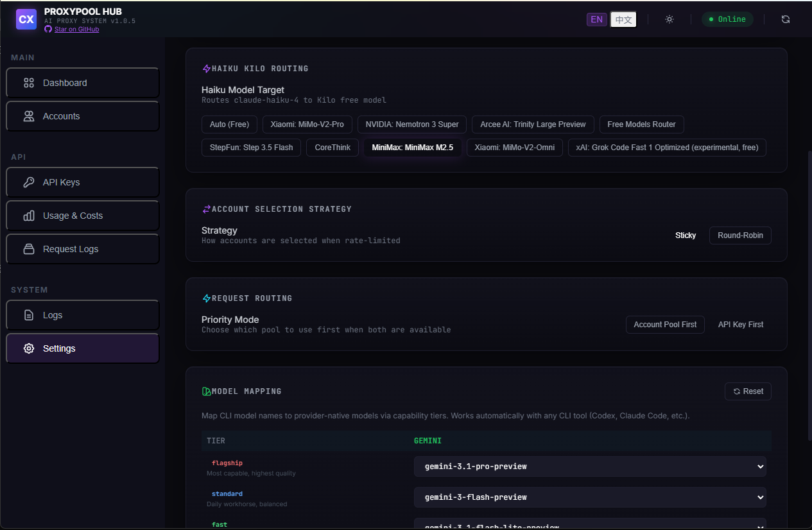Viewport: 812px width, 530px height.
Task: Click the flagship tier label
Action: click(227, 463)
